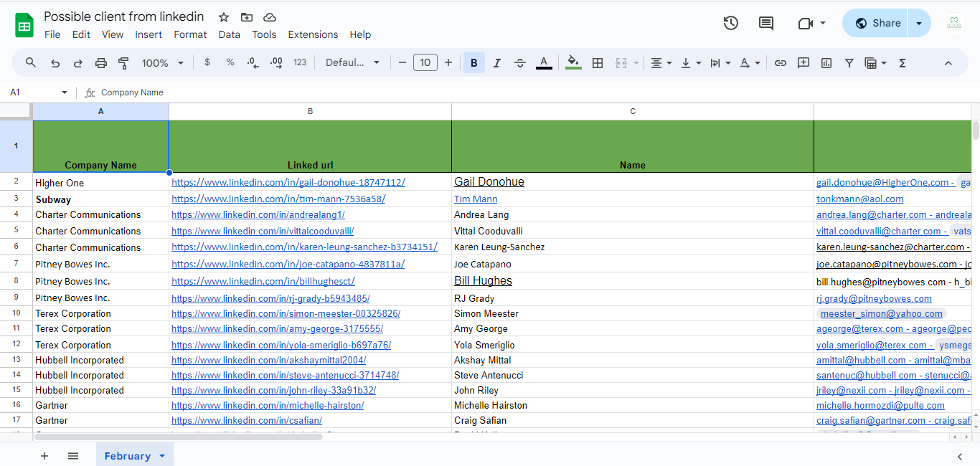This screenshot has width=980, height=466.
Task: Select the Paint format tool
Action: point(123,63)
